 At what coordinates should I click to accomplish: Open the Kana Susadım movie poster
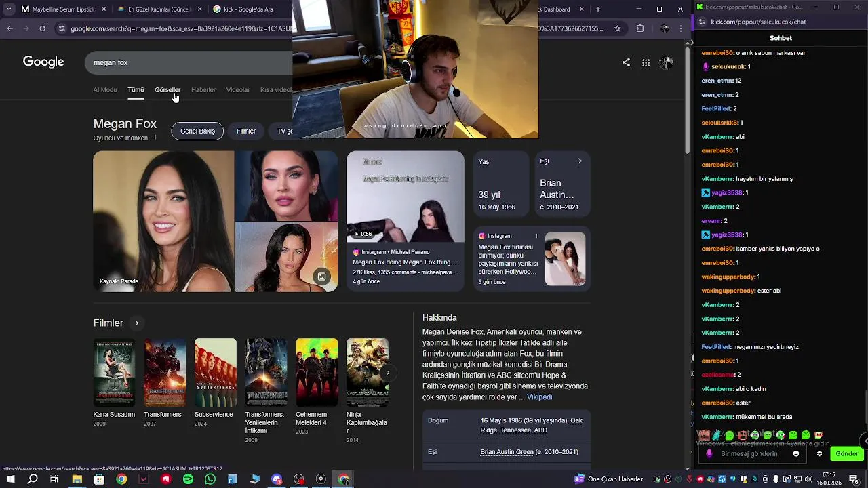tap(114, 373)
